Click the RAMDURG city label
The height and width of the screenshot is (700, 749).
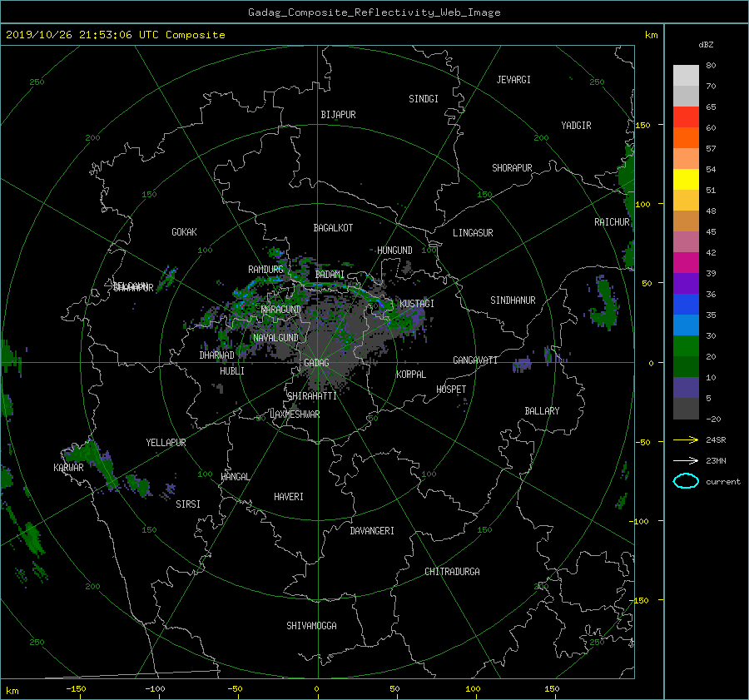pos(265,270)
